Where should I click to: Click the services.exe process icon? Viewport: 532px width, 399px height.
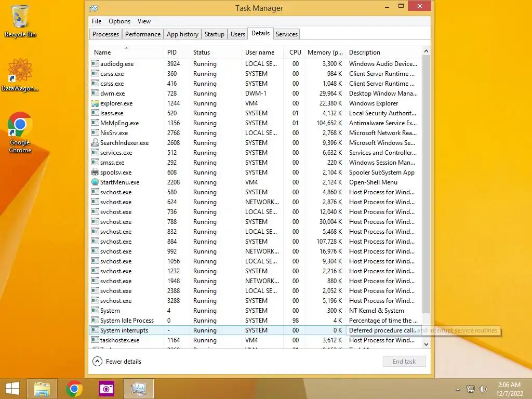click(95, 152)
